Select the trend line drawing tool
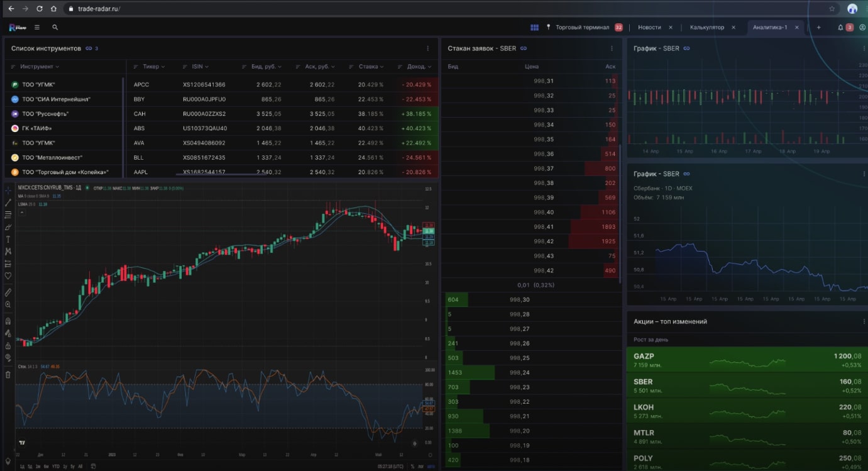The height and width of the screenshot is (471, 868). click(x=8, y=202)
